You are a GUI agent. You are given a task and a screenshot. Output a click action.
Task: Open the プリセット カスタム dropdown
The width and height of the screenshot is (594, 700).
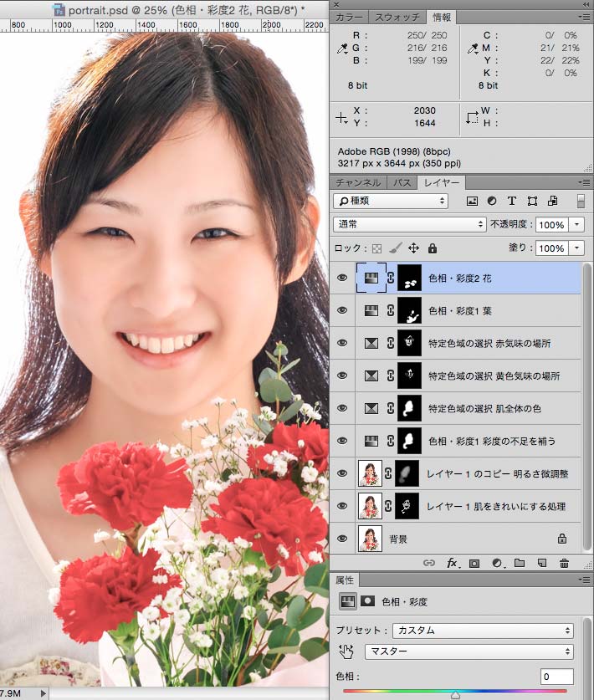(x=484, y=631)
